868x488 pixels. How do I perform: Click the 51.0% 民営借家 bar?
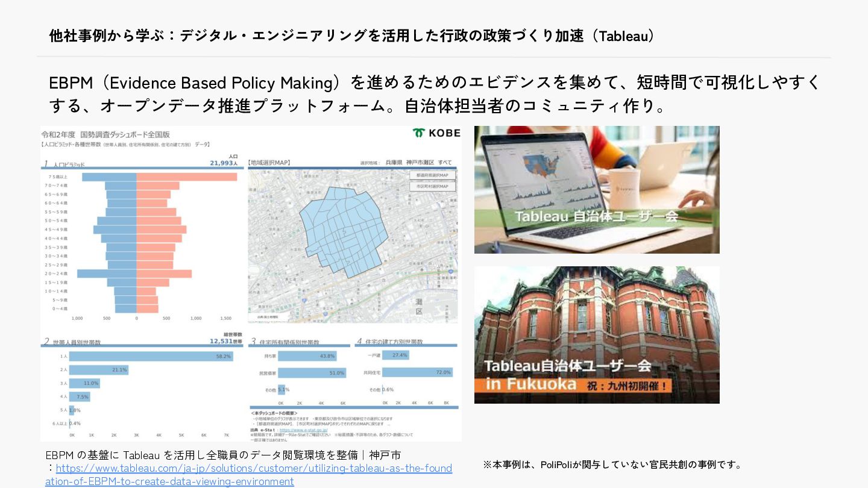312,373
